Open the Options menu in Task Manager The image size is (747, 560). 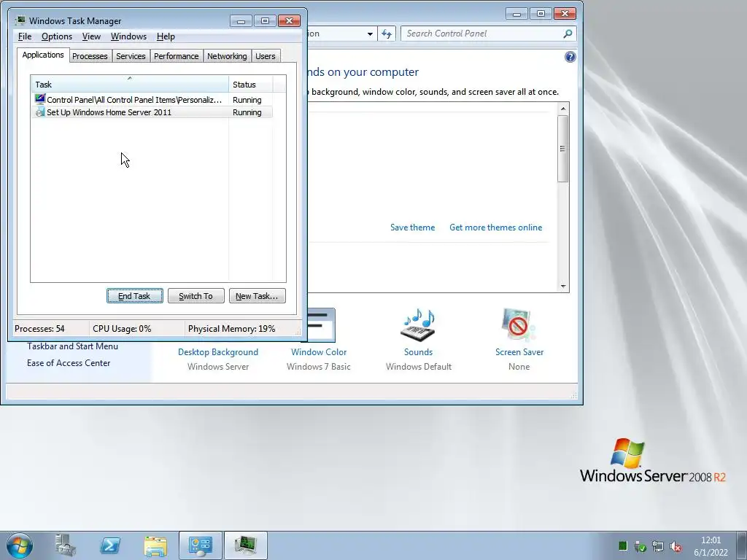[x=57, y=36]
